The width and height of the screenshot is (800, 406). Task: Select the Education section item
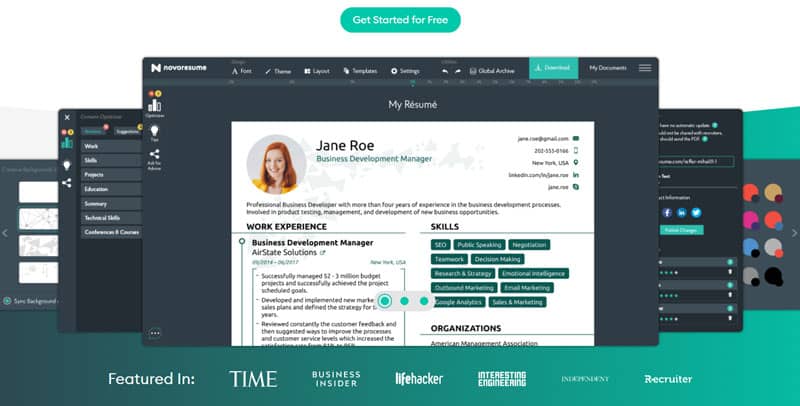coord(111,189)
